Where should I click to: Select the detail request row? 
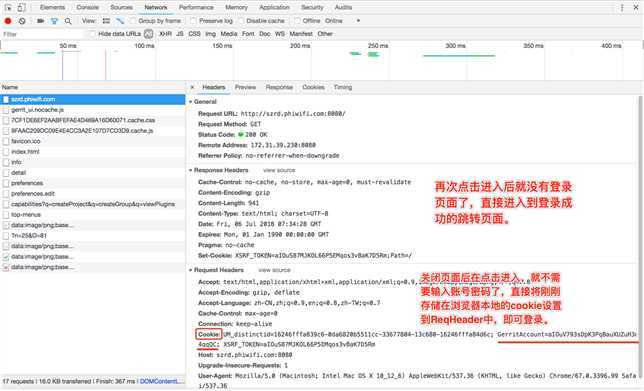(93, 172)
